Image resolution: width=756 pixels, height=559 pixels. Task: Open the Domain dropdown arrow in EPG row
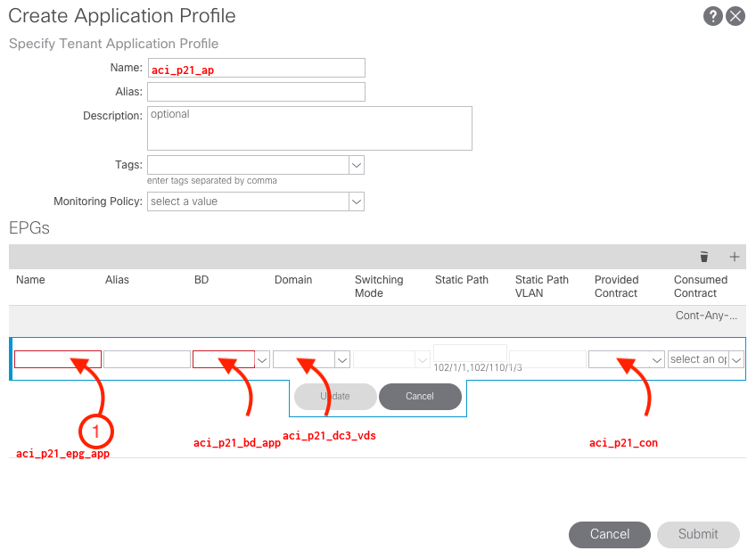342,360
